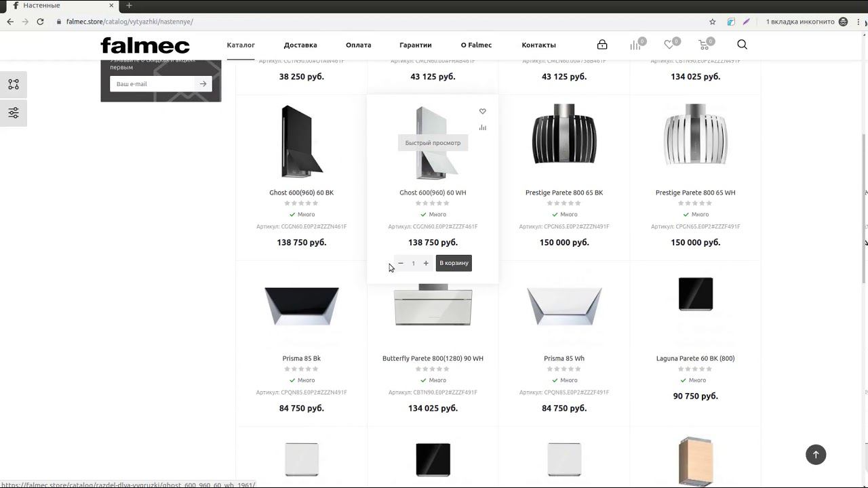Click star rating under Ghost 600(960) 60 BK
Image resolution: width=868 pixels, height=488 pixels.
302,203
